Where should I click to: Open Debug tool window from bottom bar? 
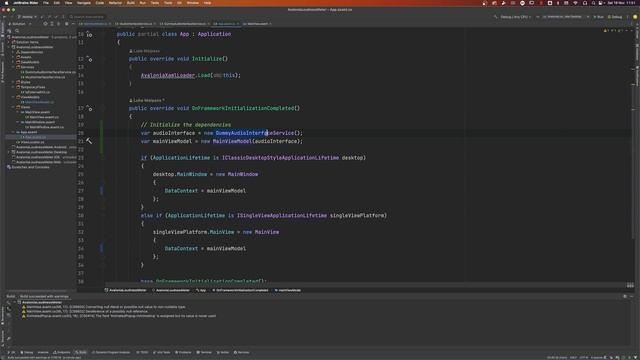click(x=27, y=352)
